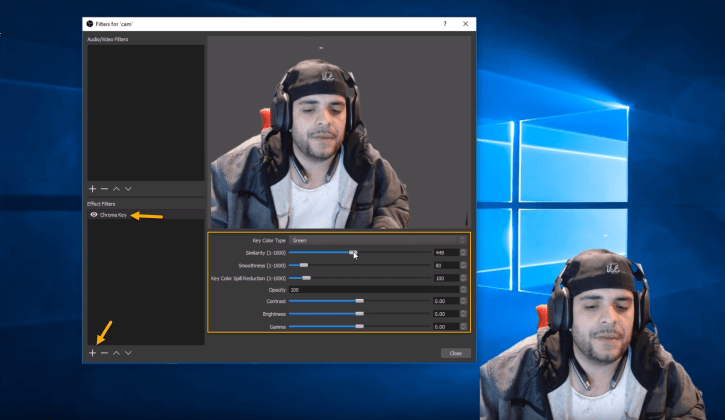Click the Contrast slider handle
This screenshot has height=420, width=725.
pyautogui.click(x=359, y=300)
